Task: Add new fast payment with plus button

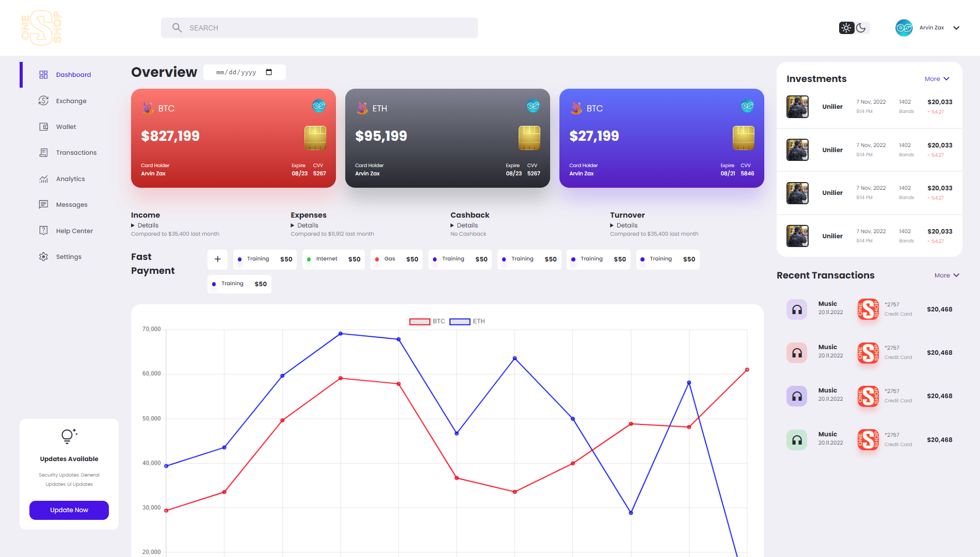Action: pyautogui.click(x=217, y=259)
